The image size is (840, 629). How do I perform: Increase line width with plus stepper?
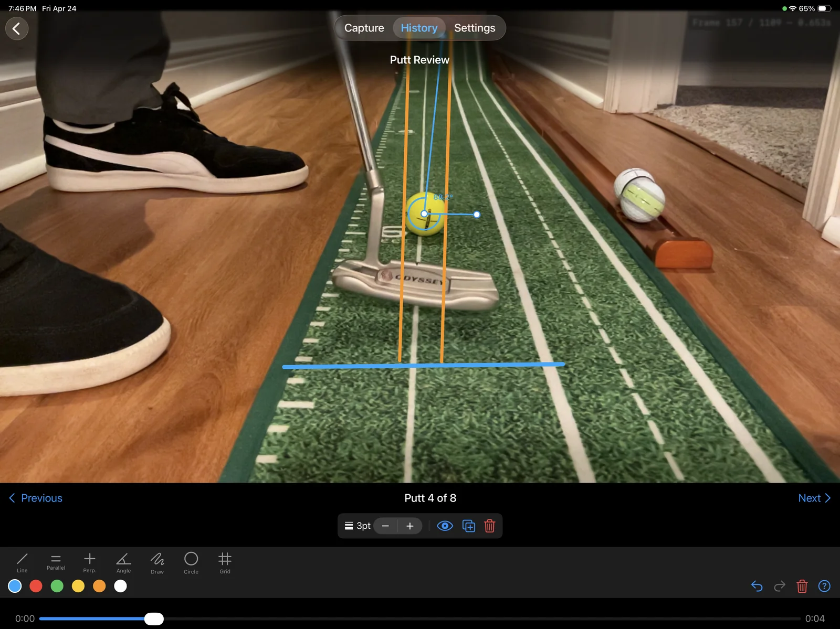pos(410,526)
